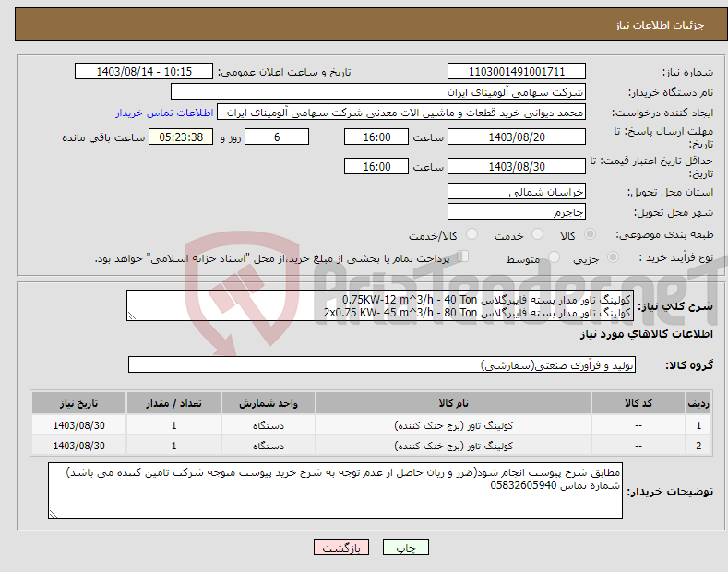728x572 pixels.
Task: Click row 1 need date 1403/08/30
Action: (x=78, y=425)
